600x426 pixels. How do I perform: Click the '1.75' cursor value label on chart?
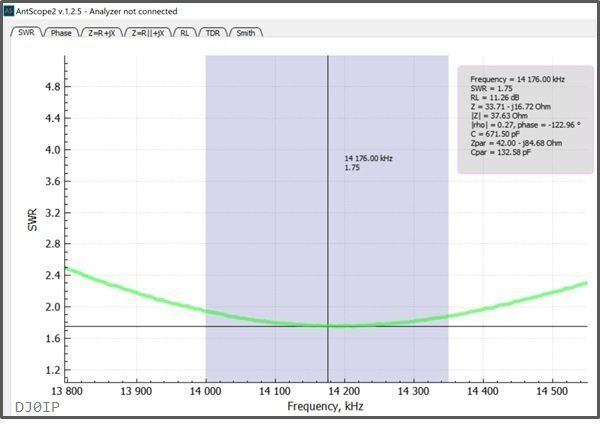pos(352,168)
